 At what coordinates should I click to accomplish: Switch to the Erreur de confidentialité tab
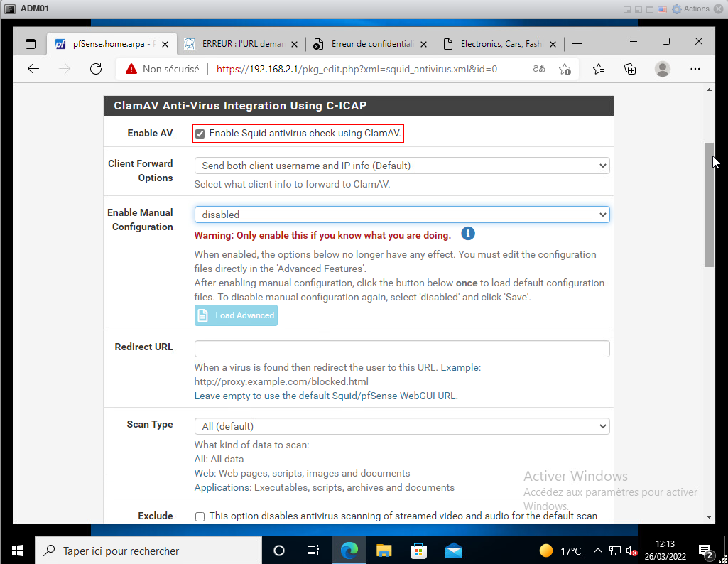click(371, 44)
